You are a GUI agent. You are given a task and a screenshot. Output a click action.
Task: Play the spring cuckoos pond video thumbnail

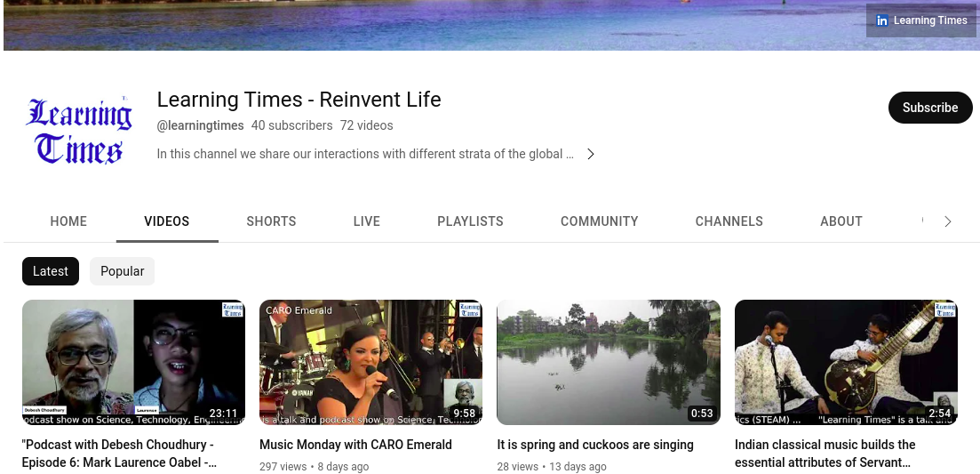coord(608,362)
